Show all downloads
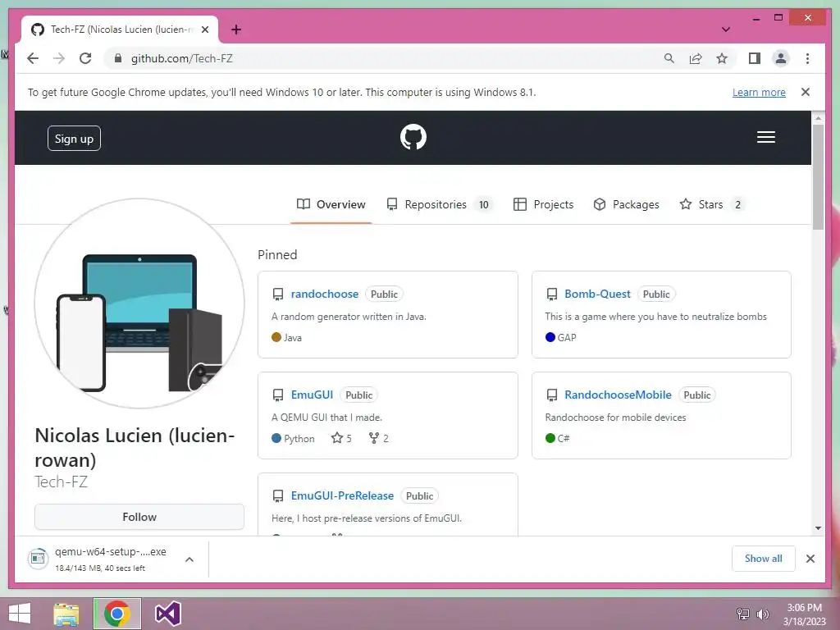This screenshot has height=630, width=840. pyautogui.click(x=764, y=559)
